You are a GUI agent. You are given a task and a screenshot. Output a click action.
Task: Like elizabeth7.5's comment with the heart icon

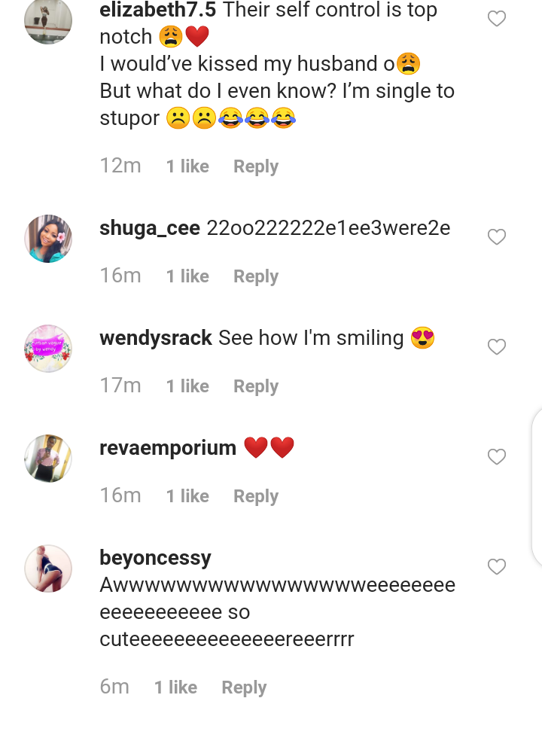pos(497,19)
